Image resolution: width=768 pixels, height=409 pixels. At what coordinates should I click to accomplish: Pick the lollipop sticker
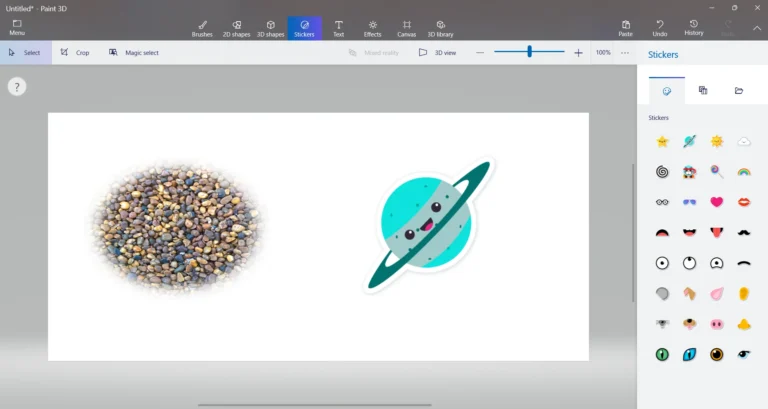[717, 172]
